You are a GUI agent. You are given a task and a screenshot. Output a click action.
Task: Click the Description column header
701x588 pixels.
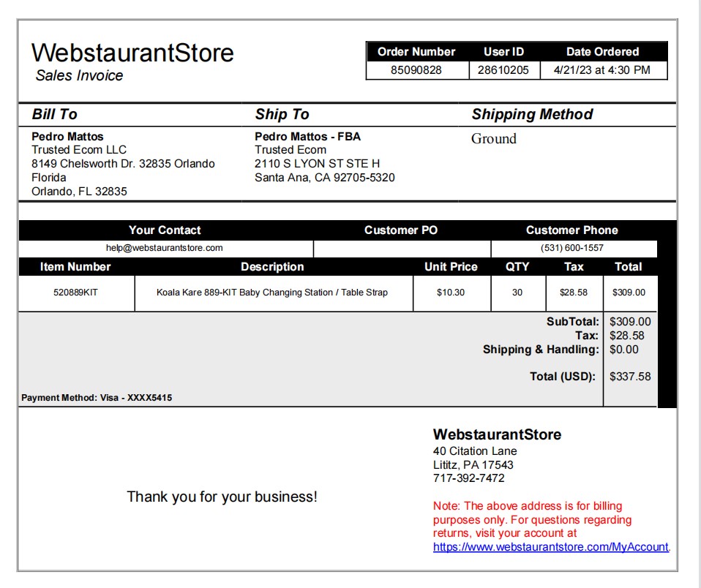coord(272,267)
